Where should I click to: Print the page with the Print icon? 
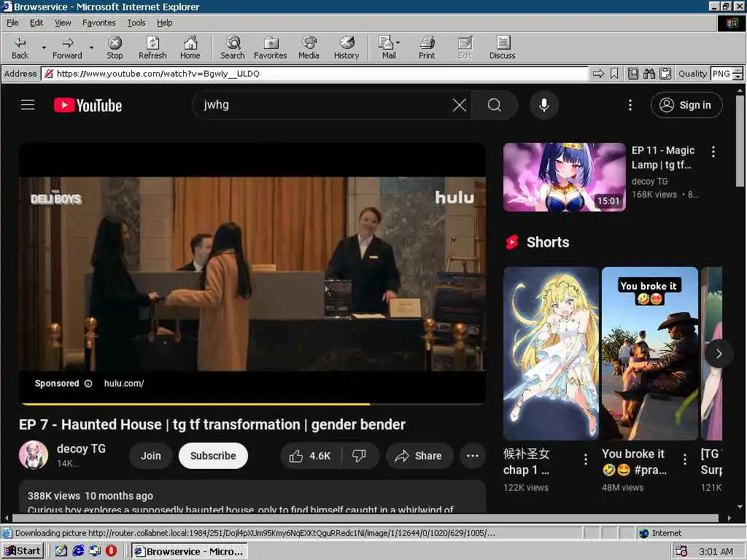click(427, 47)
